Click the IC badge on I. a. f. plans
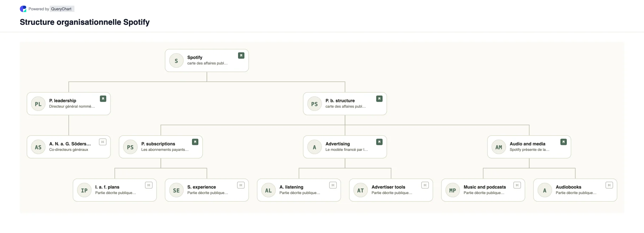This screenshot has height=233, width=644. [149, 185]
